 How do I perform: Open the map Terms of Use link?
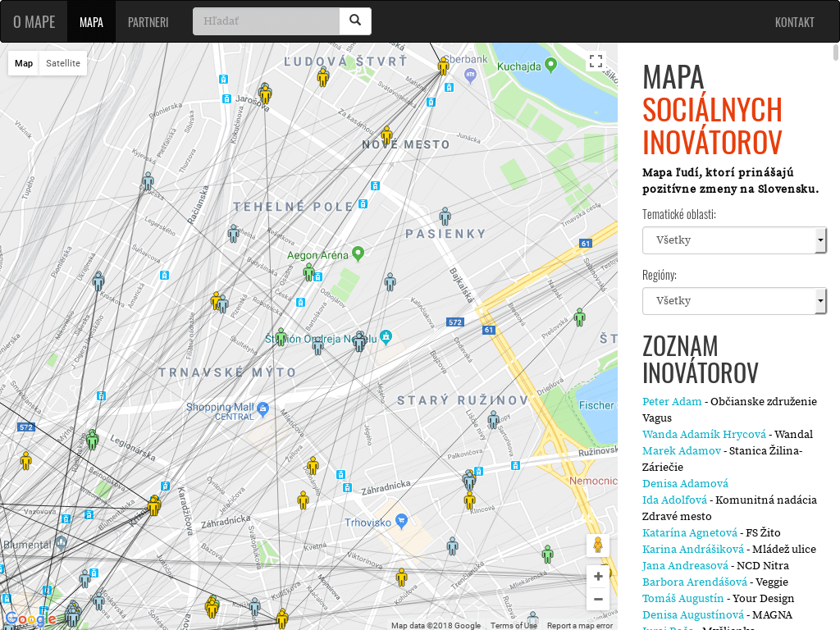pyautogui.click(x=514, y=625)
